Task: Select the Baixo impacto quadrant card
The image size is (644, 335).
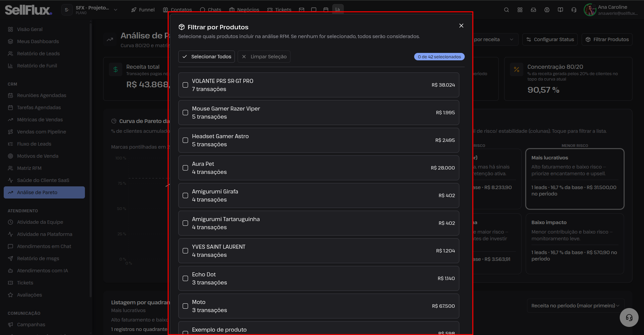Action: [575, 244]
